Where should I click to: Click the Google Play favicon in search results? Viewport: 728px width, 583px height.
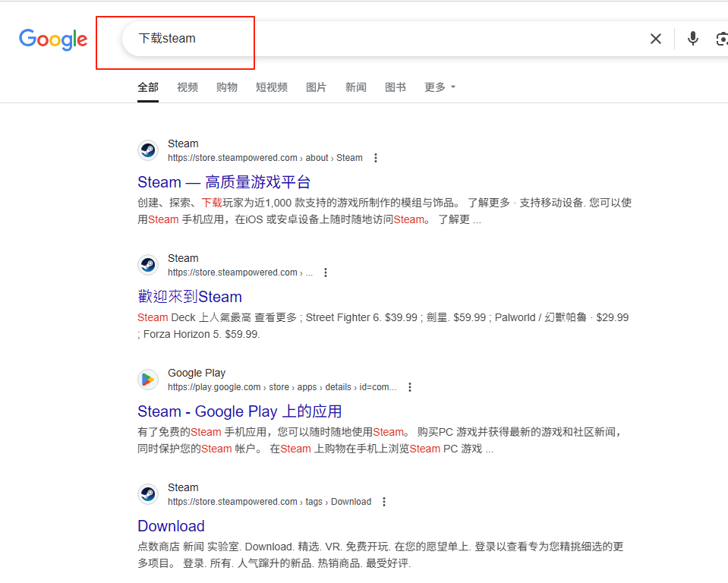[148, 380]
